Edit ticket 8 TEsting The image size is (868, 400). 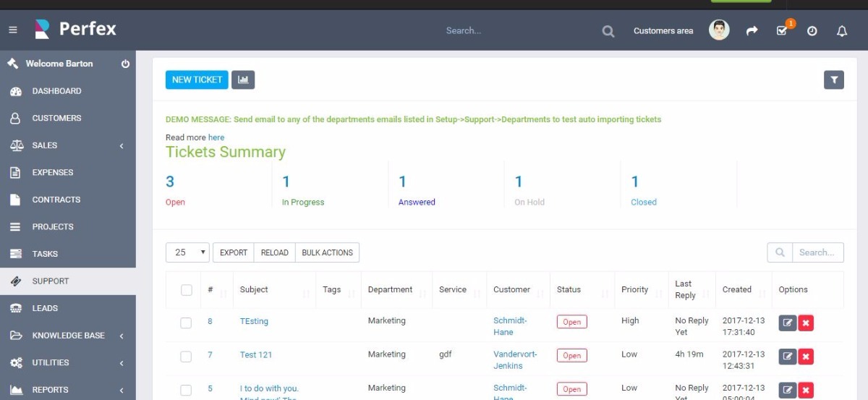pos(787,323)
